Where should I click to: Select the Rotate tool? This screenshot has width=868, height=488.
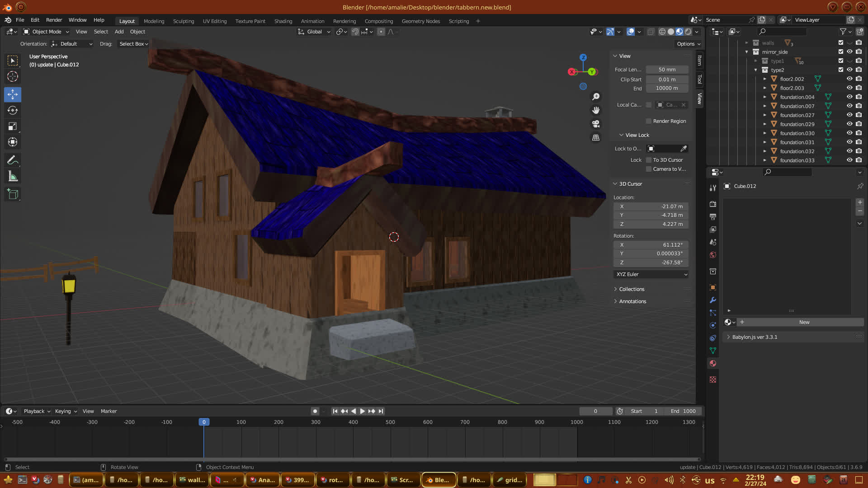pyautogui.click(x=13, y=110)
